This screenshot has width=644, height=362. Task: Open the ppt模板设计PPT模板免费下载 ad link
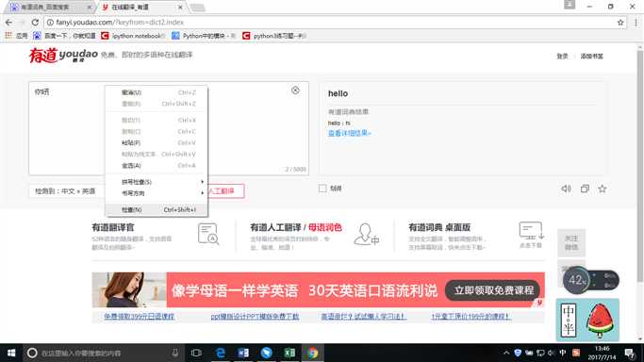point(255,317)
